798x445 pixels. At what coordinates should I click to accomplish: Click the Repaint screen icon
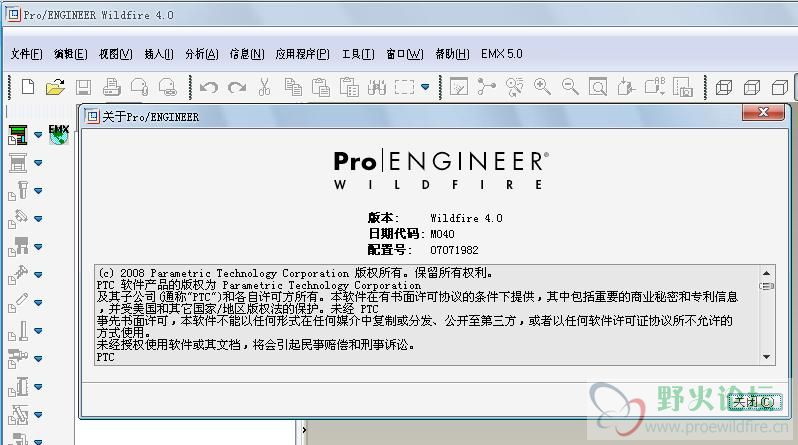459,87
